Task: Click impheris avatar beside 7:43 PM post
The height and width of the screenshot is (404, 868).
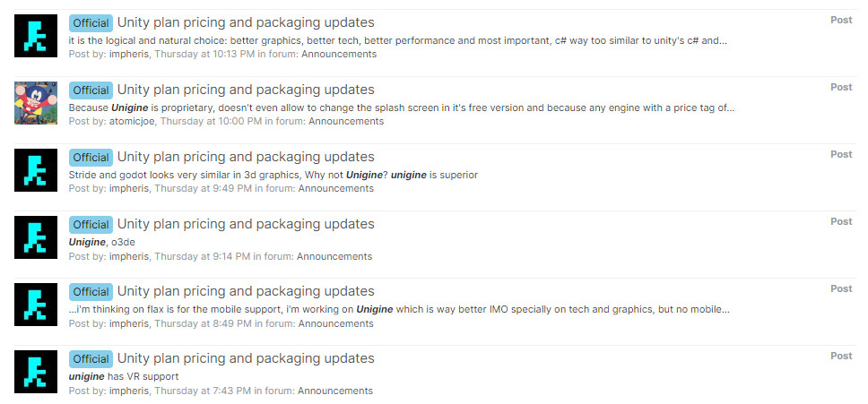Action: click(x=36, y=372)
